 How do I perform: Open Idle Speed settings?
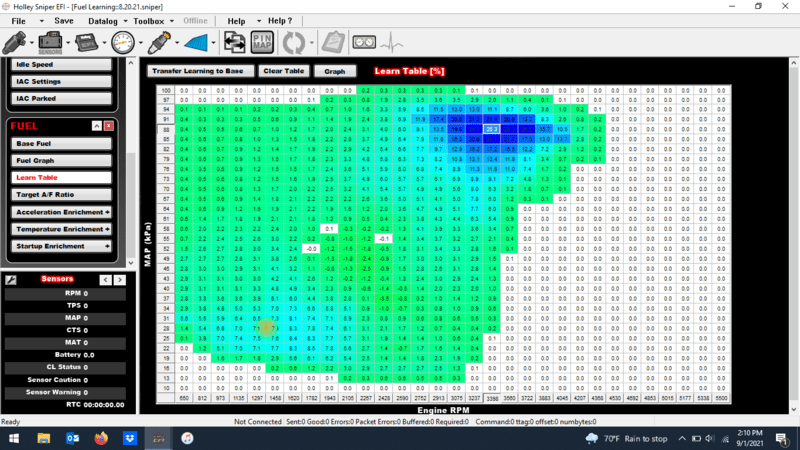61,64
